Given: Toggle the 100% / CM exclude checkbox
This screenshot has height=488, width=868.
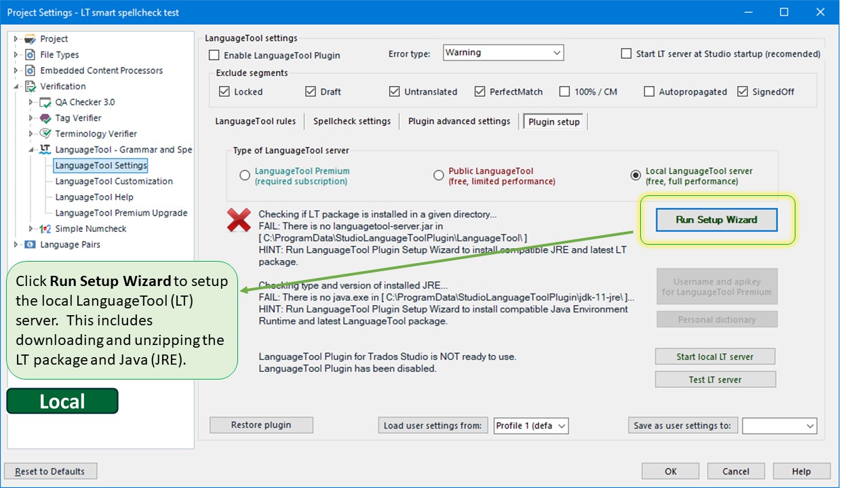Looking at the screenshot, I should click(x=564, y=91).
